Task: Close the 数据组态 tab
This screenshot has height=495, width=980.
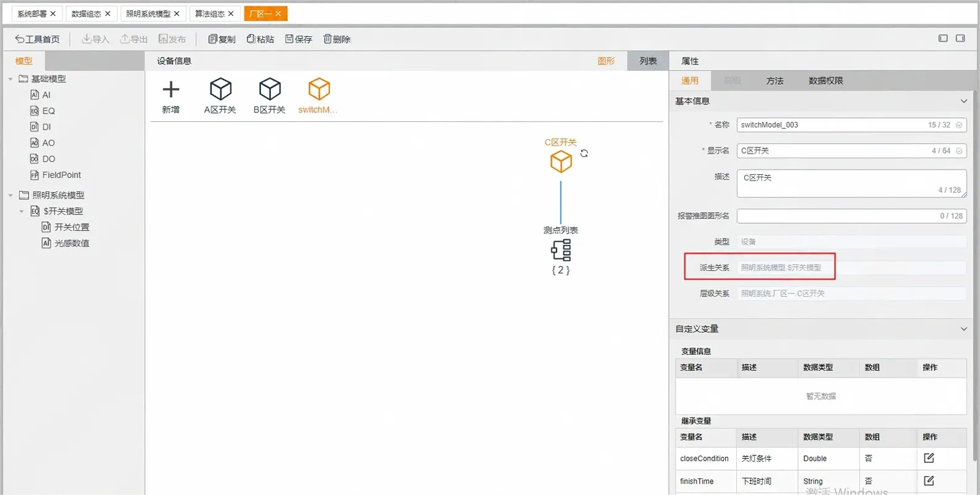Action: (108, 14)
